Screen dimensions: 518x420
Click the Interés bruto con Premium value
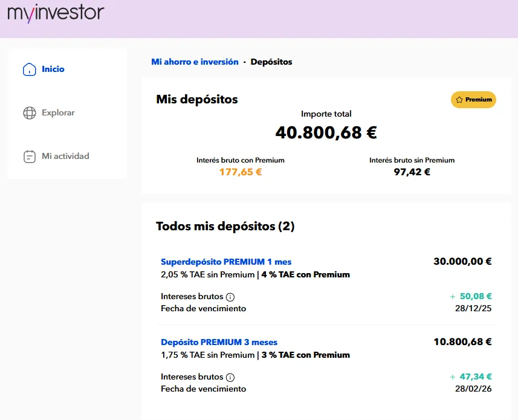pyautogui.click(x=240, y=172)
